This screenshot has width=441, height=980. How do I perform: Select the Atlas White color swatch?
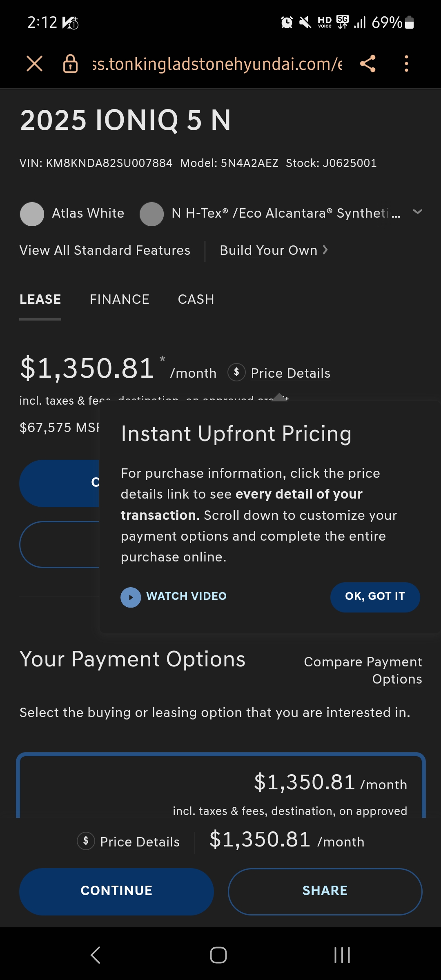click(32, 214)
